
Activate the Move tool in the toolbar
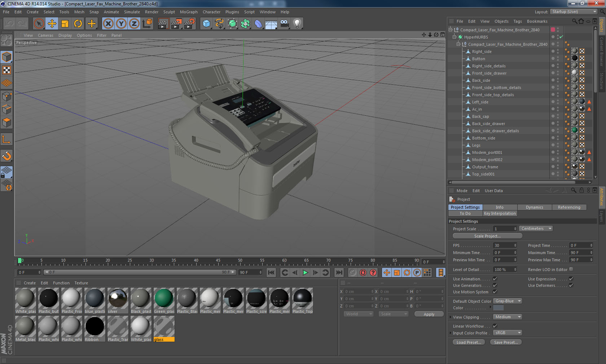click(52, 23)
